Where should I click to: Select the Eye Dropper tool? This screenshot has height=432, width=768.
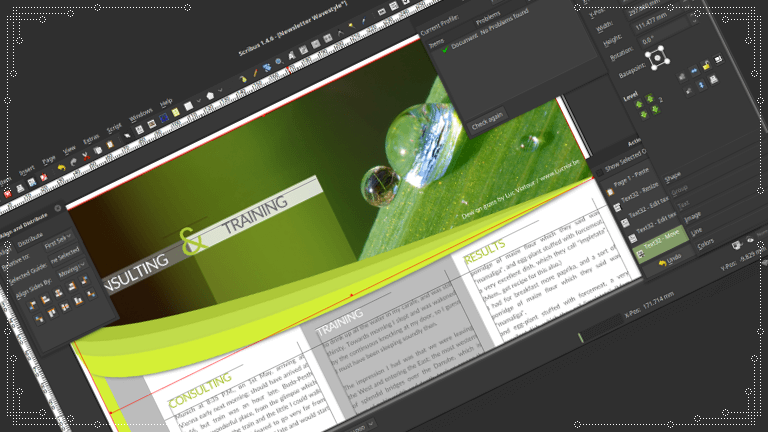(x=363, y=21)
